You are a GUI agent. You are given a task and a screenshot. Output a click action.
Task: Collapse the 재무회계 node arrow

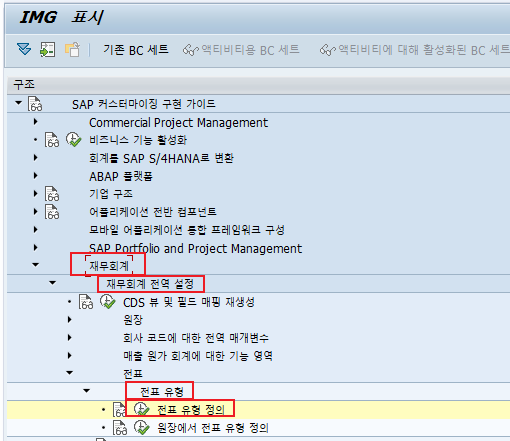(x=35, y=265)
